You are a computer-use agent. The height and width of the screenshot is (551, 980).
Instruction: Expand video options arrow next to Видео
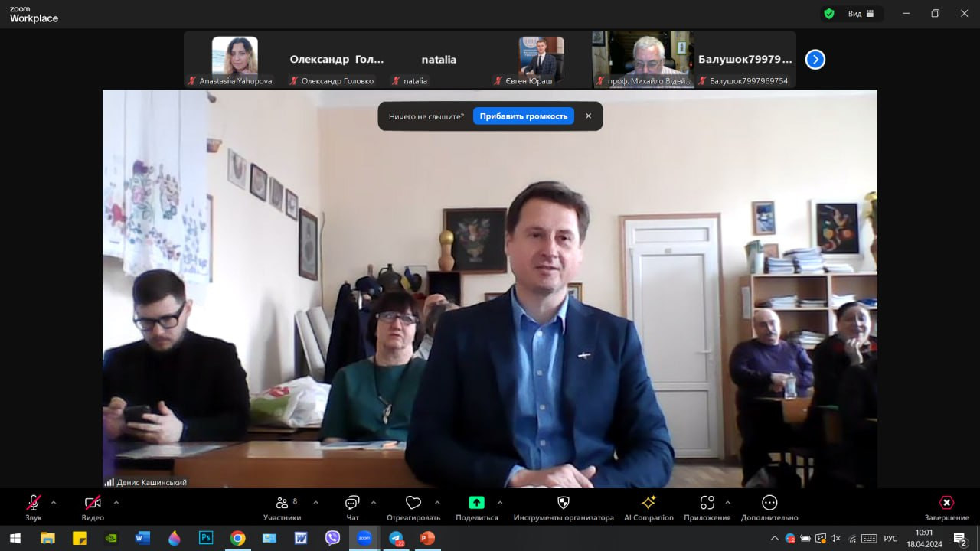[116, 503]
